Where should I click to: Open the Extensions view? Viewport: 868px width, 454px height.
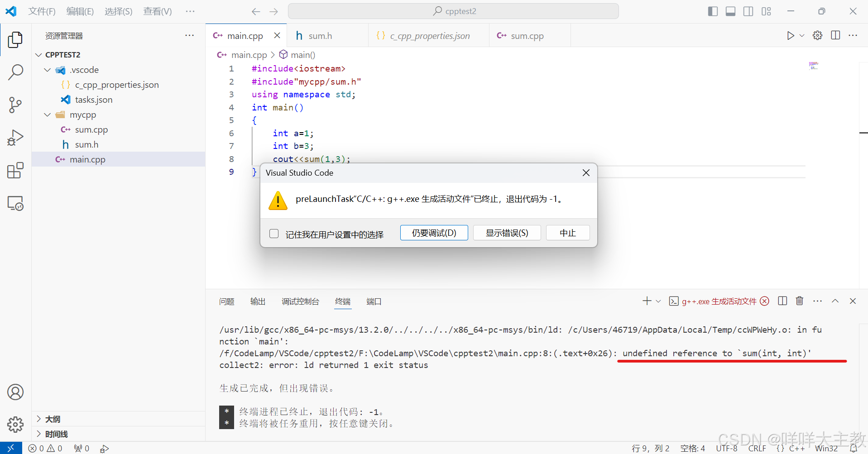click(x=15, y=171)
